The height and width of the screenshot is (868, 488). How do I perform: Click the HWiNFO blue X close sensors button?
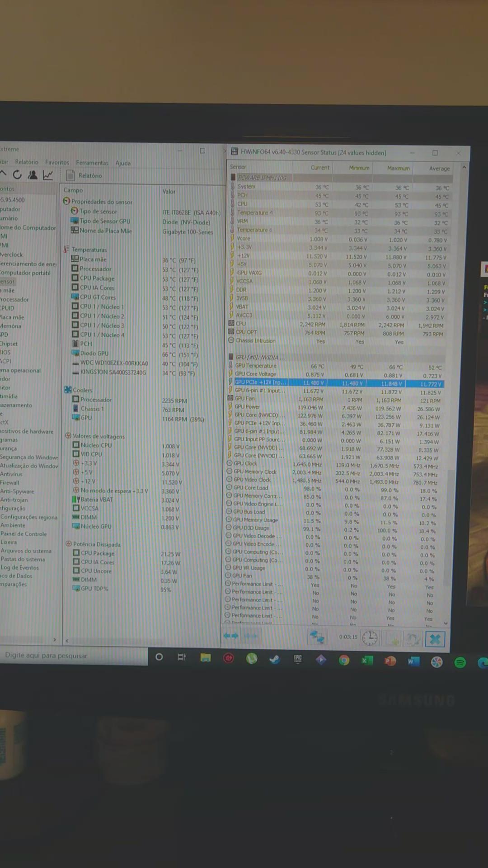coord(435,639)
